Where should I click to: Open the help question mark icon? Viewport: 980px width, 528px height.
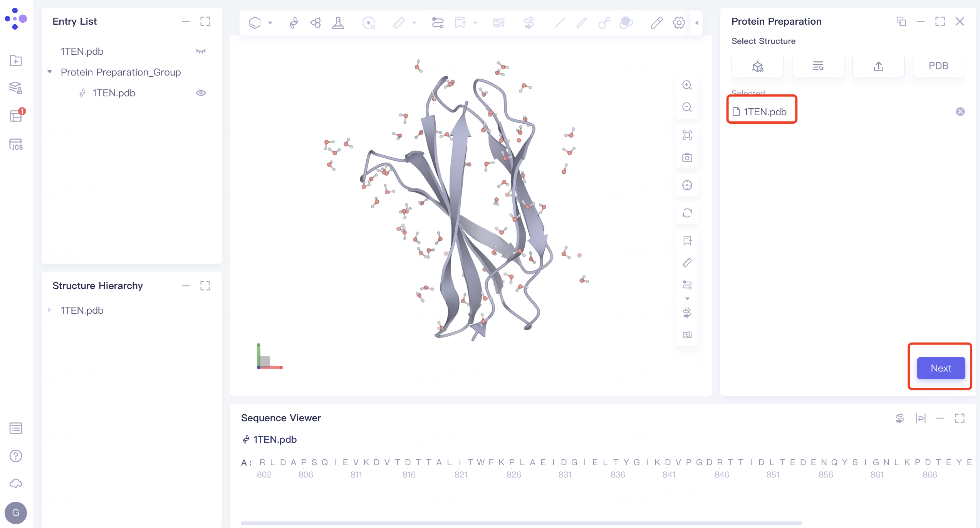(x=16, y=456)
